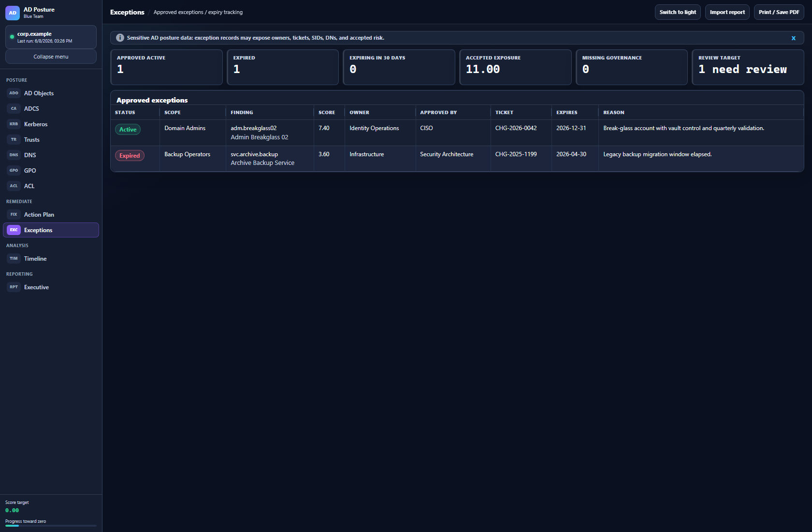Click ticket CHG-2026-0042
The image size is (812, 532).
point(516,128)
